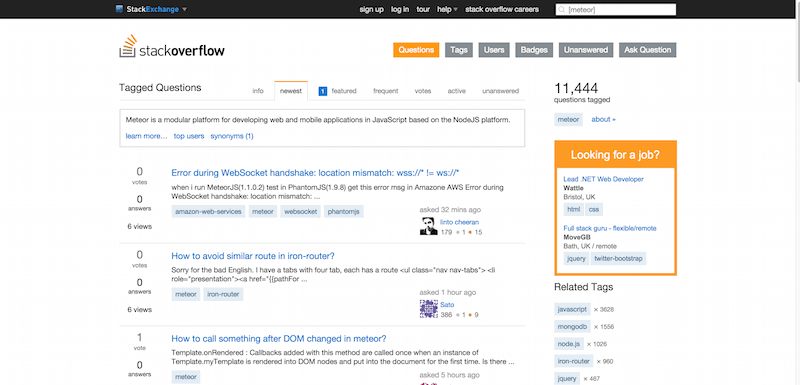Open the Tags navigation button
Viewport: 800px width, 385px height.
pyautogui.click(x=459, y=50)
